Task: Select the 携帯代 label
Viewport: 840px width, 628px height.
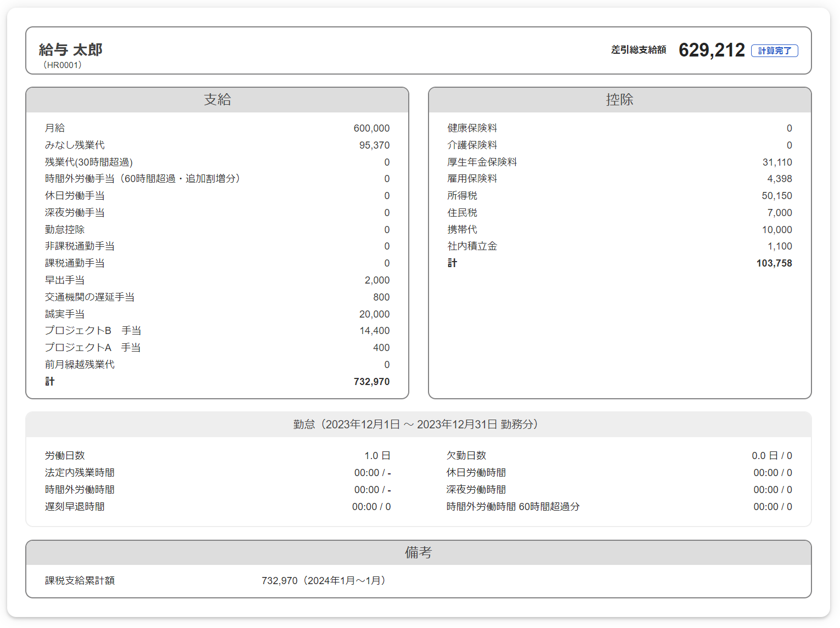Action: point(462,230)
